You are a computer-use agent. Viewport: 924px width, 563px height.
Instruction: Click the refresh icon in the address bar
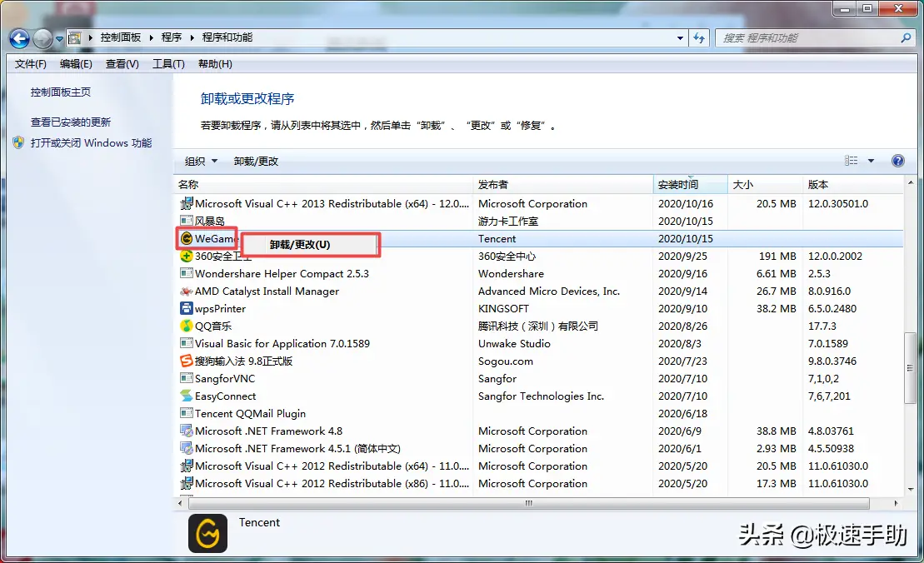coord(699,37)
